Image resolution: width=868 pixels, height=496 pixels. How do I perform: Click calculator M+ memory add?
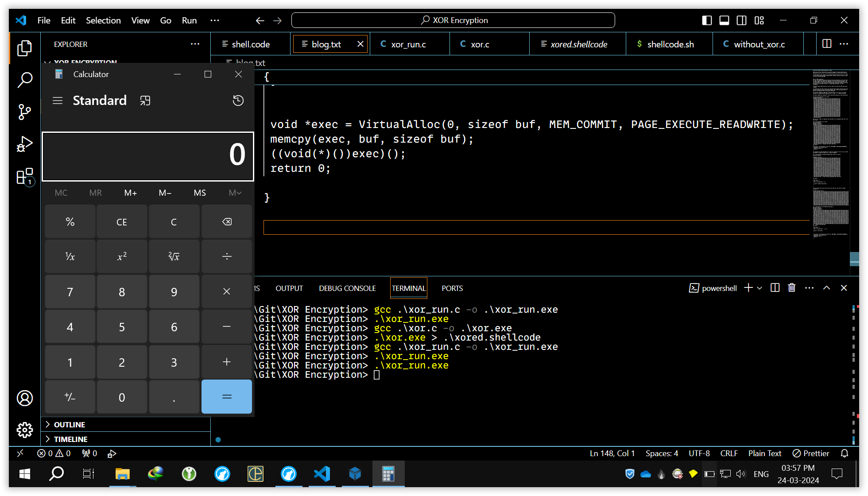pos(130,193)
